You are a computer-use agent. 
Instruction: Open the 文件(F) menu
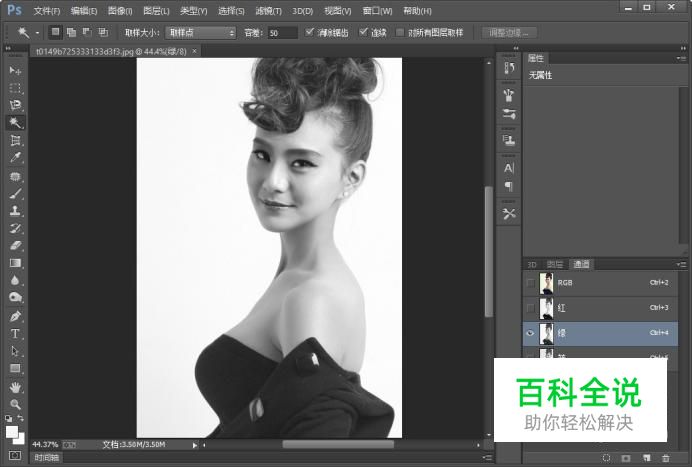(x=46, y=11)
